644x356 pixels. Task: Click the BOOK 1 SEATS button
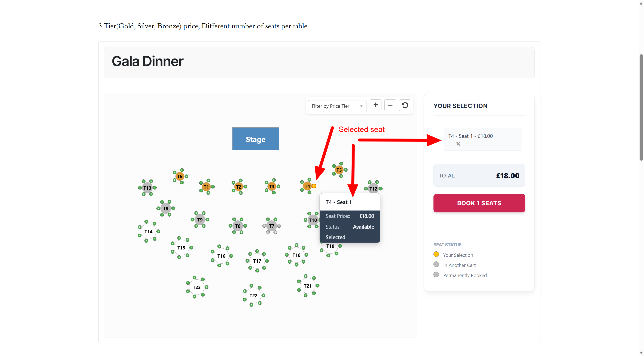pyautogui.click(x=479, y=203)
